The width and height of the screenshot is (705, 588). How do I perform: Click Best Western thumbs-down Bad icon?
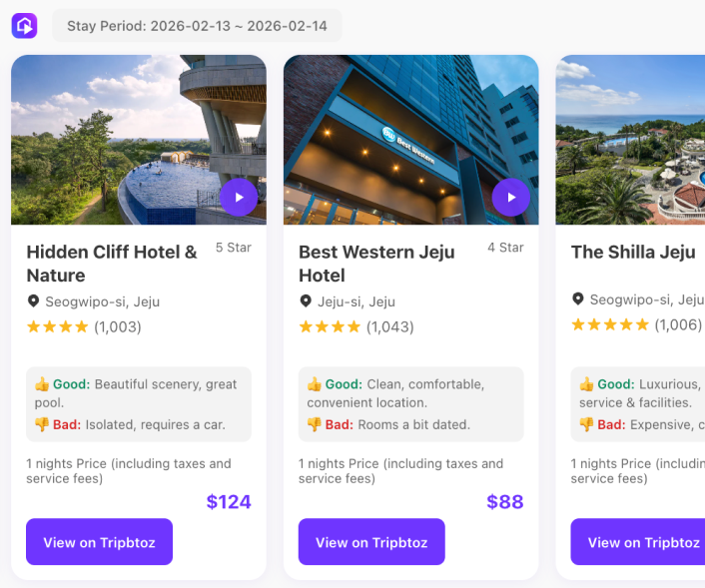(315, 424)
